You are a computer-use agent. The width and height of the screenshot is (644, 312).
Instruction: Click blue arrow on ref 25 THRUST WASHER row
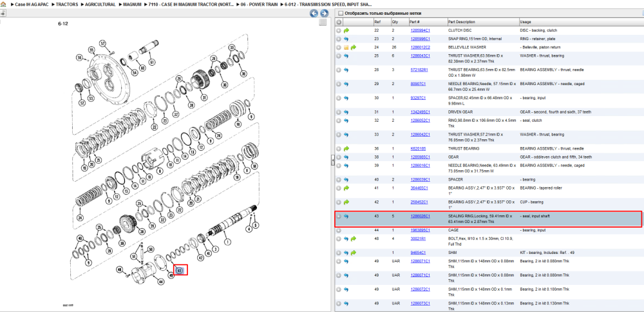(x=346, y=56)
